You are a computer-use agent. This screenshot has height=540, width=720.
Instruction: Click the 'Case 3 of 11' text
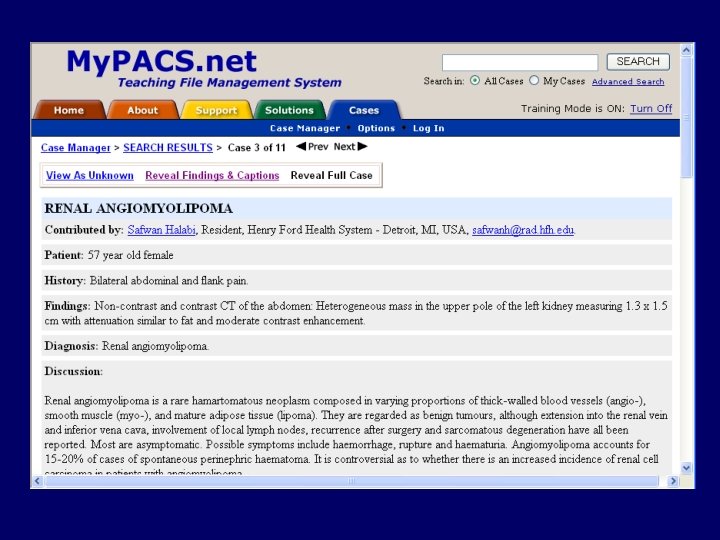(257, 148)
